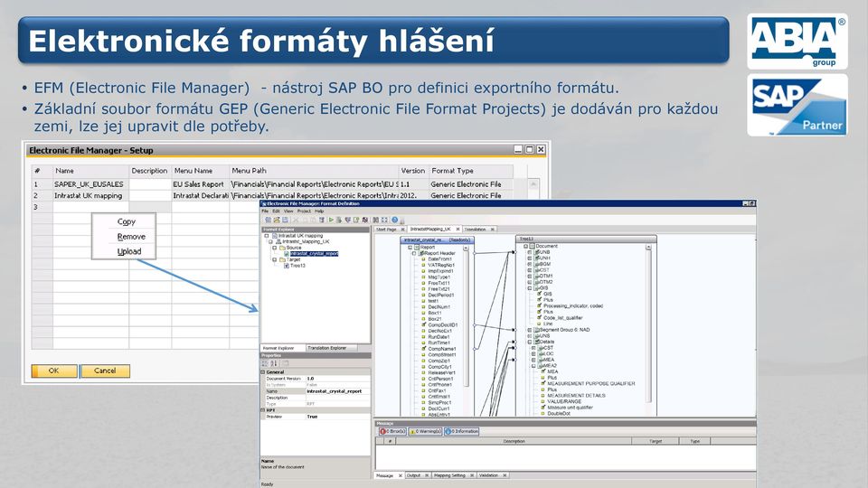This screenshot has width=868, height=488.
Task: Switch to the Start Page tab
Action: point(386,229)
